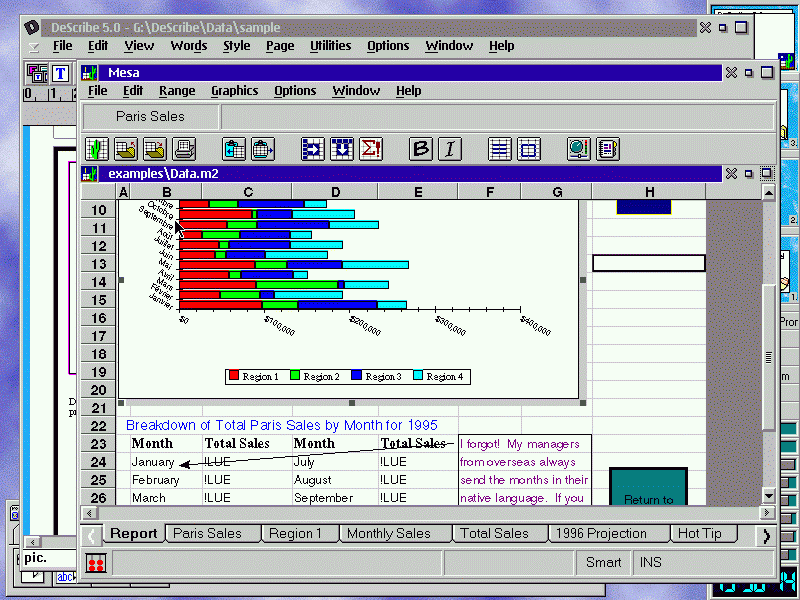Click the Fill Down toolbar icon
800x600 pixels.
click(342, 149)
